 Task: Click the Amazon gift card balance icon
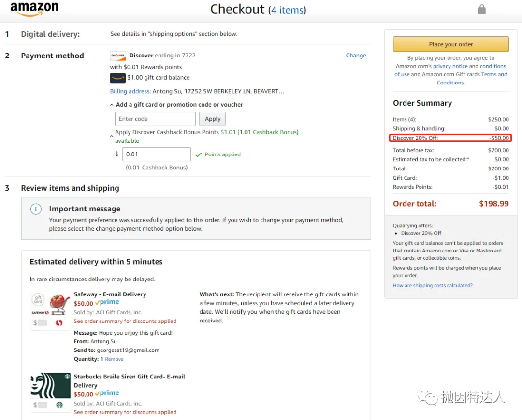point(118,78)
